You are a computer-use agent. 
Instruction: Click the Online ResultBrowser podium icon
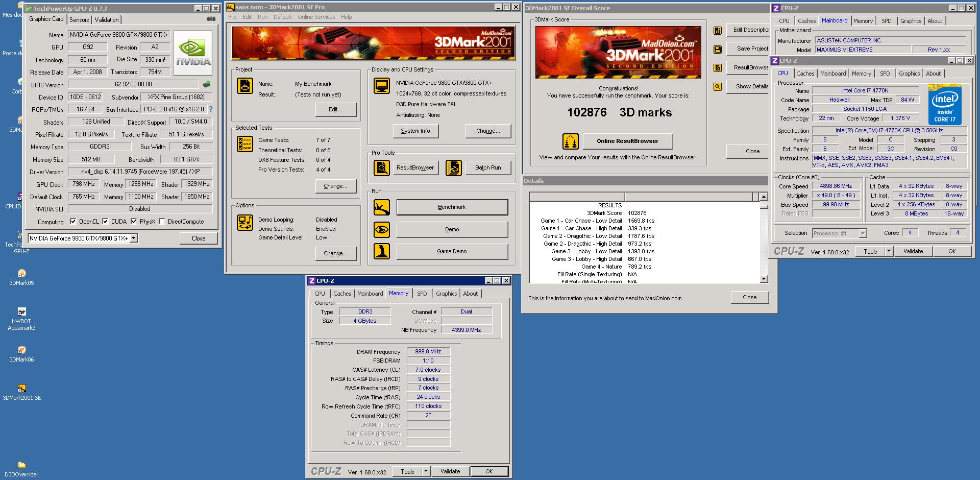570,141
